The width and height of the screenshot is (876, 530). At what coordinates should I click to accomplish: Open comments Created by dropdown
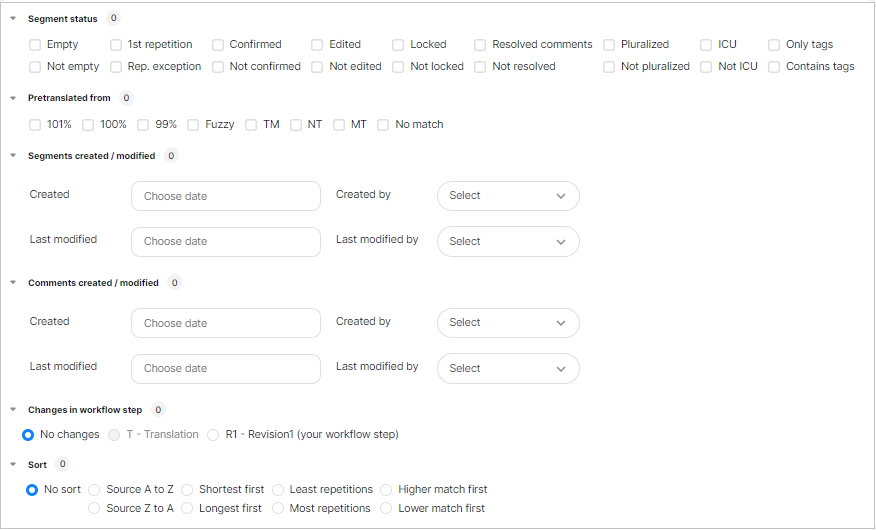point(508,323)
